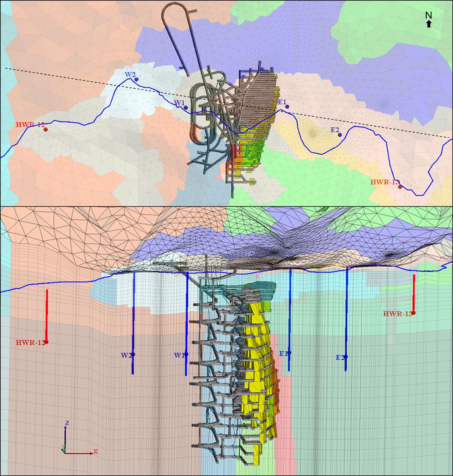Select the yellow stope blocks in cross-section

(257, 351)
